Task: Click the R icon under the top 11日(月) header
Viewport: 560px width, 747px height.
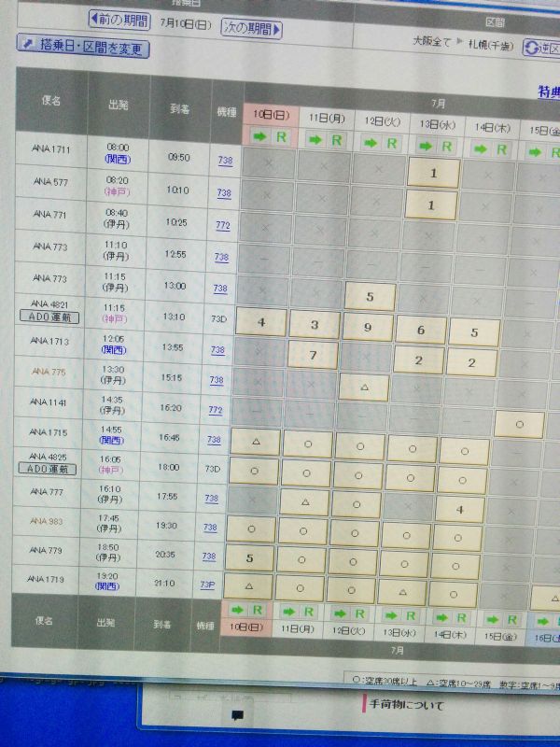Action: [337, 141]
